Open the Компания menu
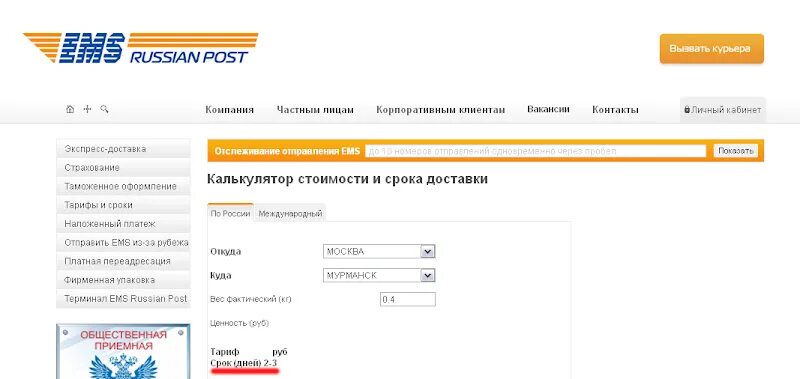The height and width of the screenshot is (379, 800). tap(230, 110)
